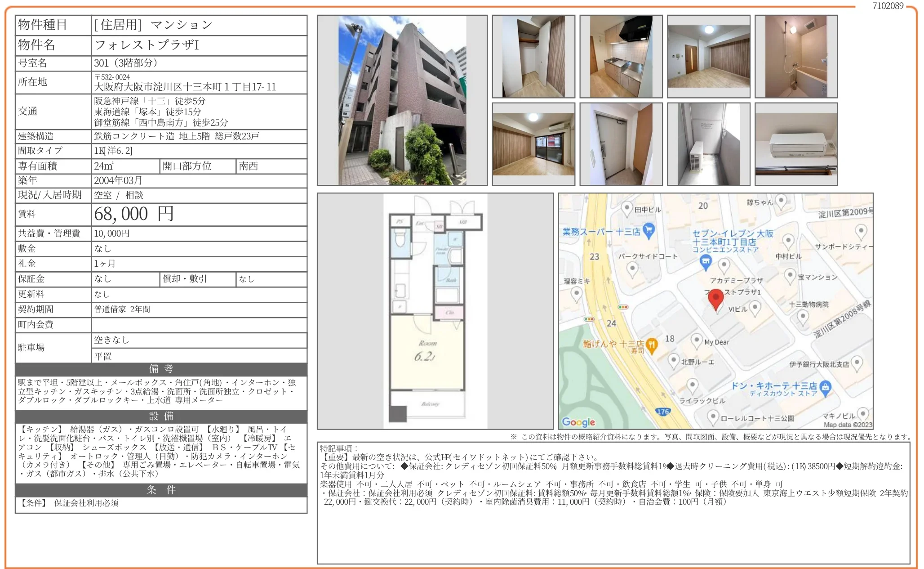The image size is (924, 569).
Task: Click the 田中ビル gray map pin
Action: click(x=626, y=208)
